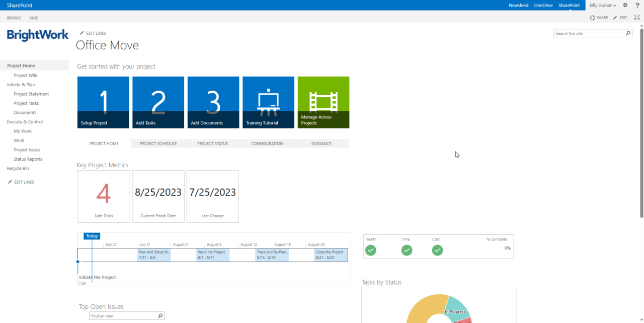Viewport: 644px width, 323px height.
Task: Open the Add Documents tile
Action: click(213, 102)
